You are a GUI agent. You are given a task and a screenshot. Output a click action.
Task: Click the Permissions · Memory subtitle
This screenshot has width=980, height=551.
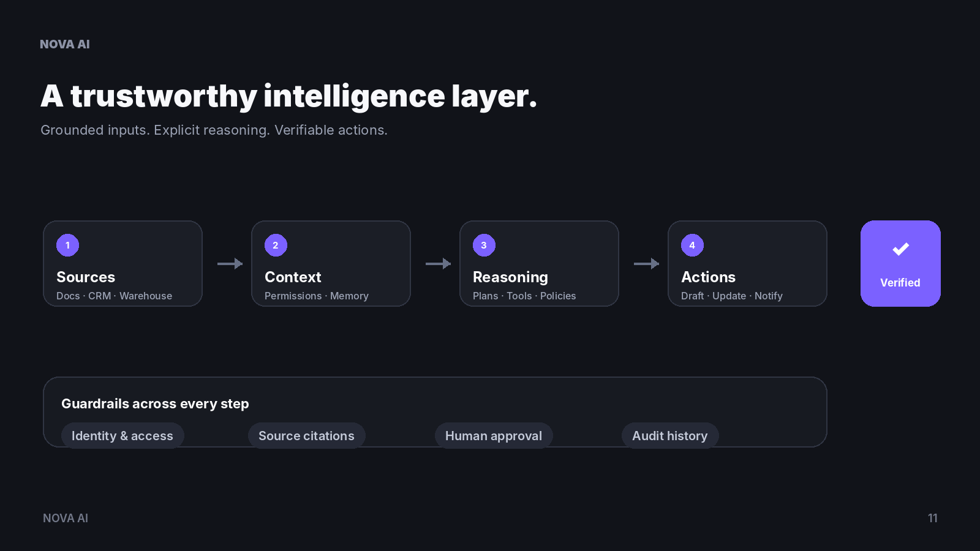pyautogui.click(x=317, y=296)
